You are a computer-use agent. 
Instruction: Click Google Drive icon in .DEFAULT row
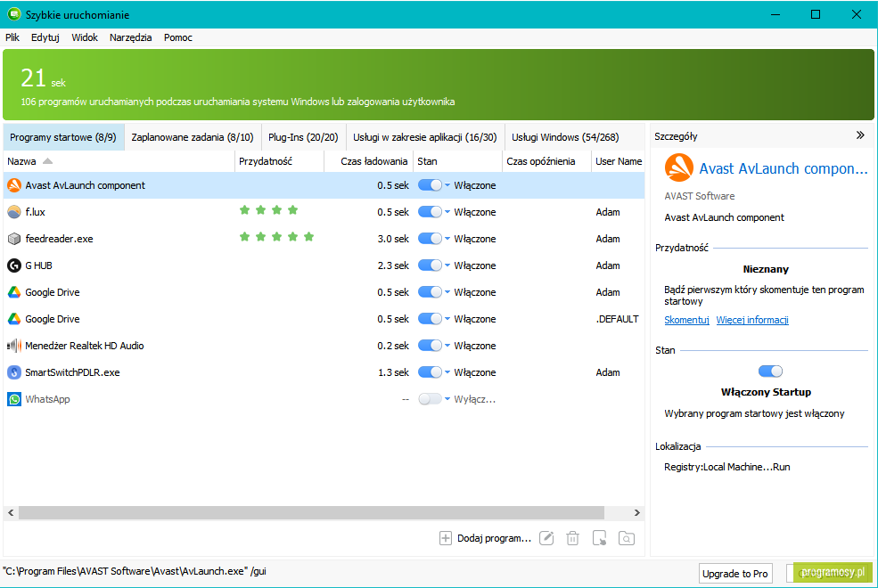point(14,319)
